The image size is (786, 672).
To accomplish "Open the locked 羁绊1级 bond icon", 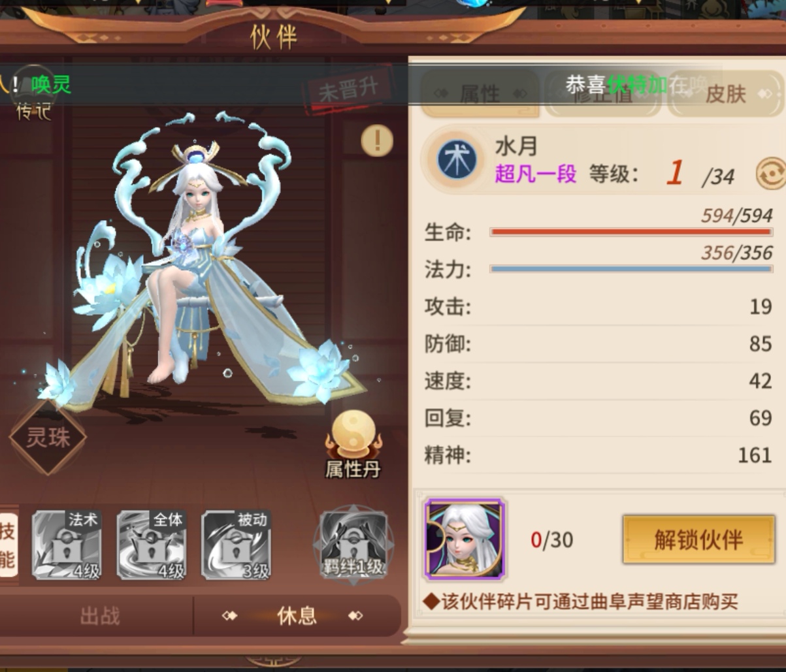I will (x=353, y=544).
